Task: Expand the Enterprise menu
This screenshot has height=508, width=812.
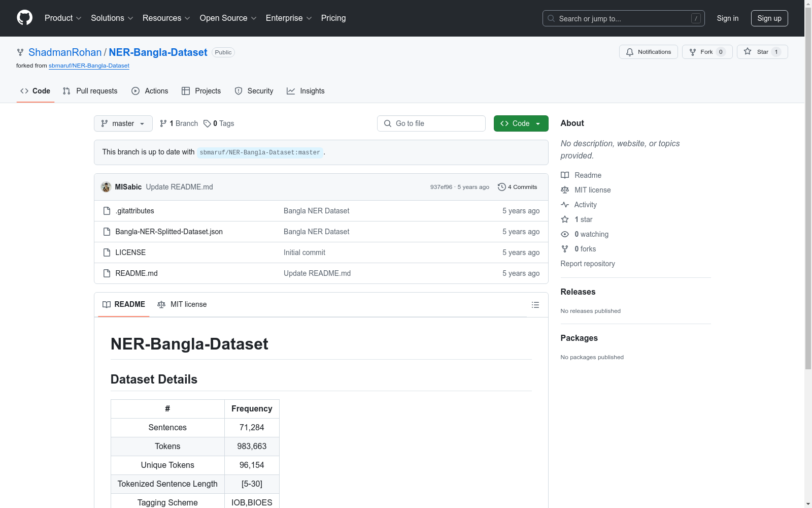Action: click(289, 18)
